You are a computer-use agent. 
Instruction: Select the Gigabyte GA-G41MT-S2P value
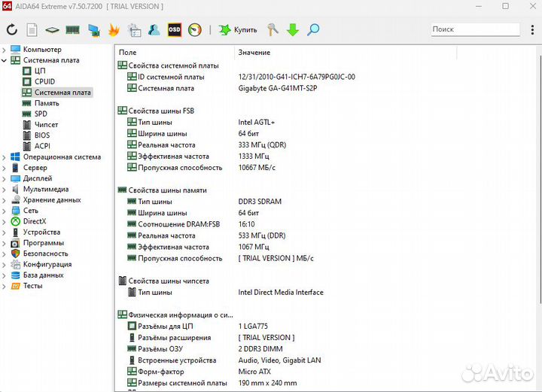(x=278, y=88)
